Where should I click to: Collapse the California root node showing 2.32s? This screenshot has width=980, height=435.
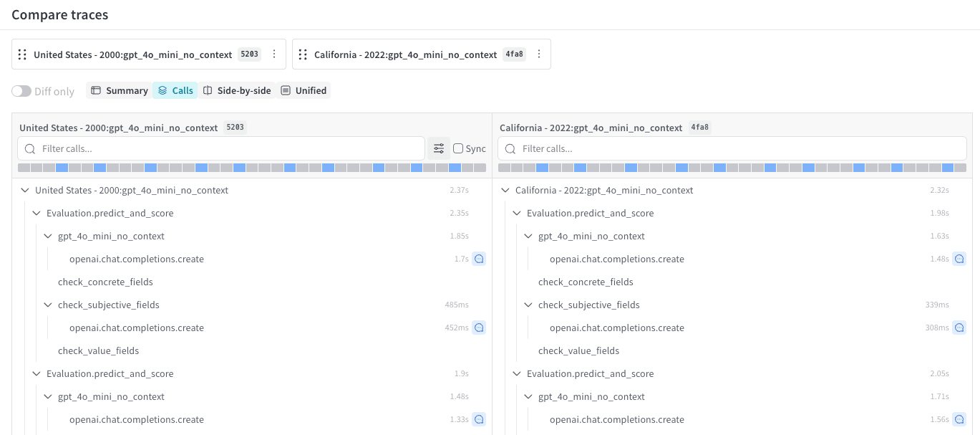click(505, 191)
